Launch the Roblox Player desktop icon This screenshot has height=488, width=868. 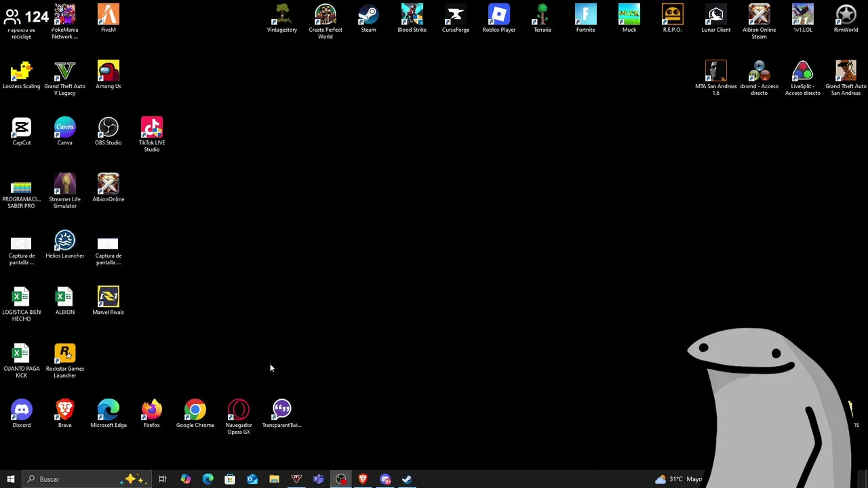tap(499, 18)
